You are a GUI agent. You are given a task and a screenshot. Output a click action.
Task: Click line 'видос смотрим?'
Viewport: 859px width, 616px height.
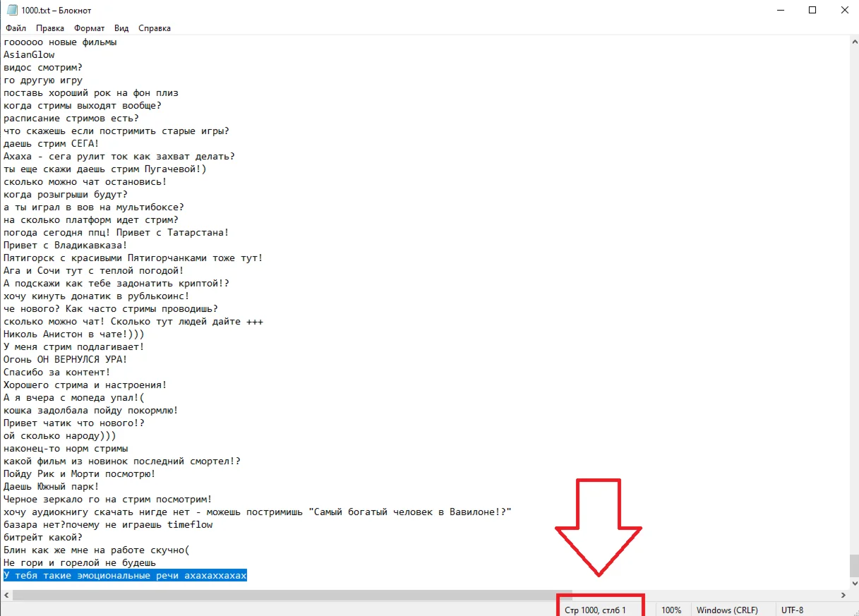click(43, 67)
